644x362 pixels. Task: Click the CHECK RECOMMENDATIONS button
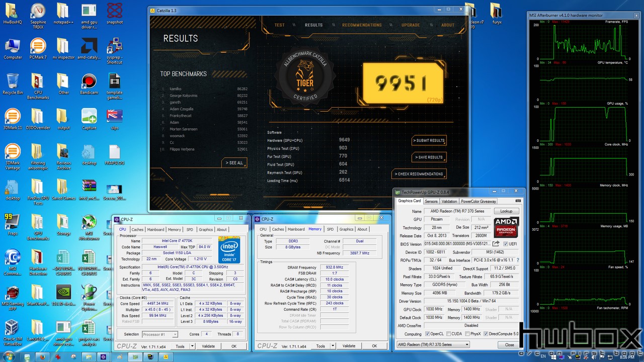point(419,174)
